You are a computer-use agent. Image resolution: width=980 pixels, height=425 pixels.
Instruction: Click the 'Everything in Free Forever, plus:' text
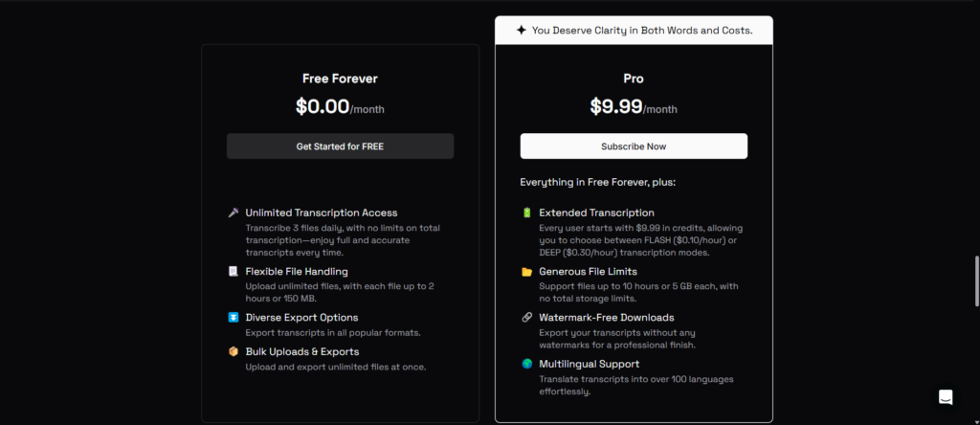(598, 183)
